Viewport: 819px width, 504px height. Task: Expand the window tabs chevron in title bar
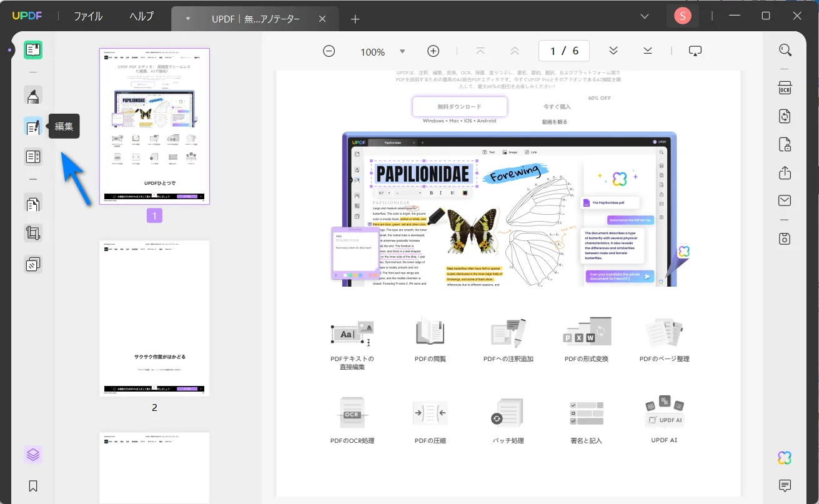[x=645, y=16]
